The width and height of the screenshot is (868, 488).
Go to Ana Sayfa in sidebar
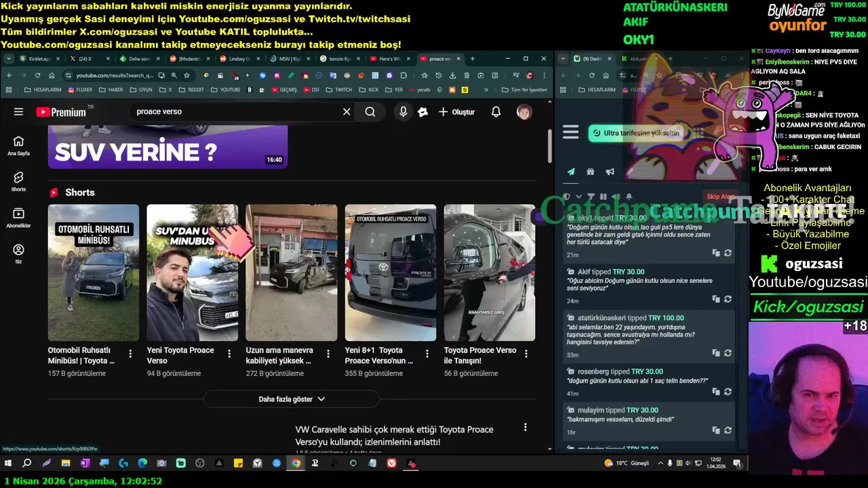coord(18,145)
